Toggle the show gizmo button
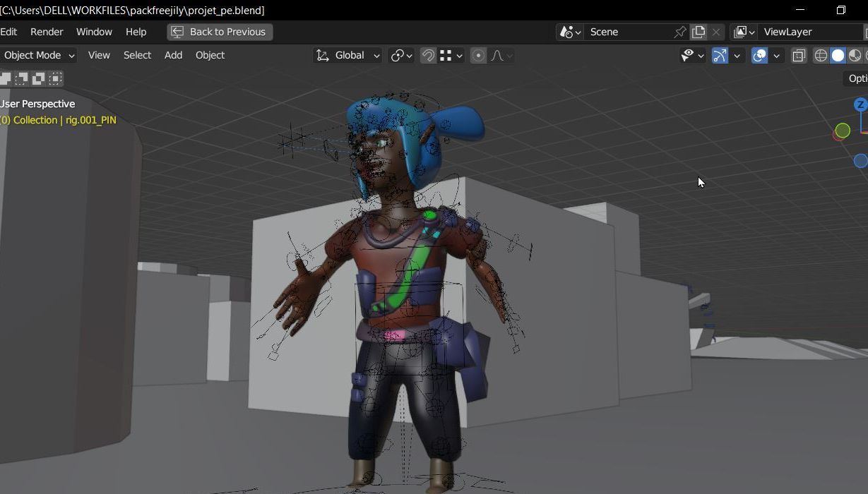Image resolution: width=868 pixels, height=494 pixels. pos(720,55)
